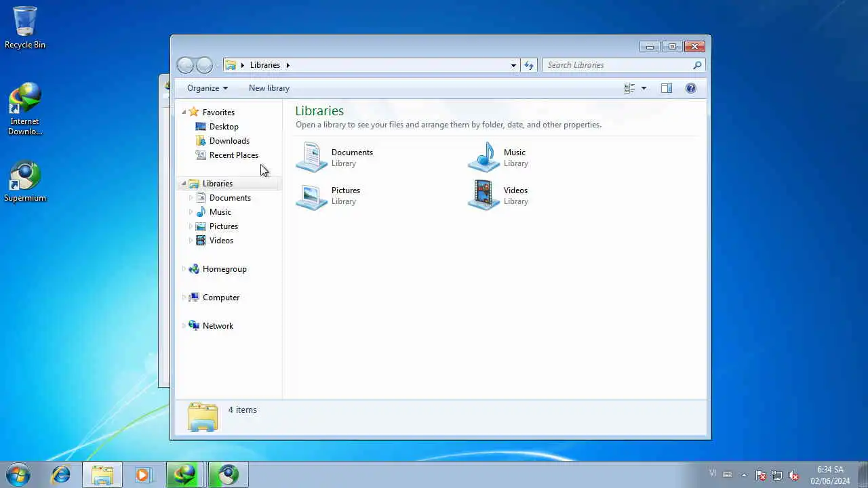Expand Pictures library tree node
The height and width of the screenshot is (488, 868).
[x=191, y=226]
